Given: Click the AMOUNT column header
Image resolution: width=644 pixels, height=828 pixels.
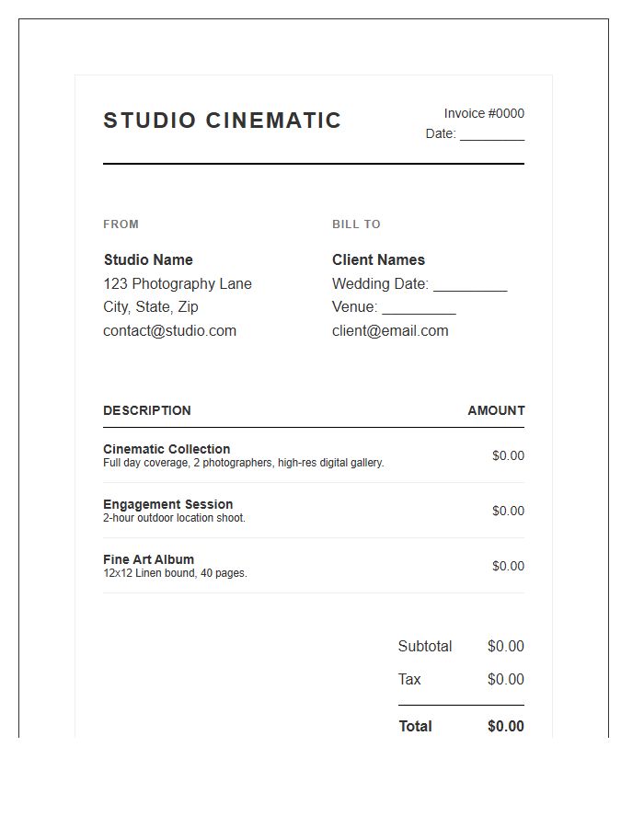Looking at the screenshot, I should tap(496, 411).
